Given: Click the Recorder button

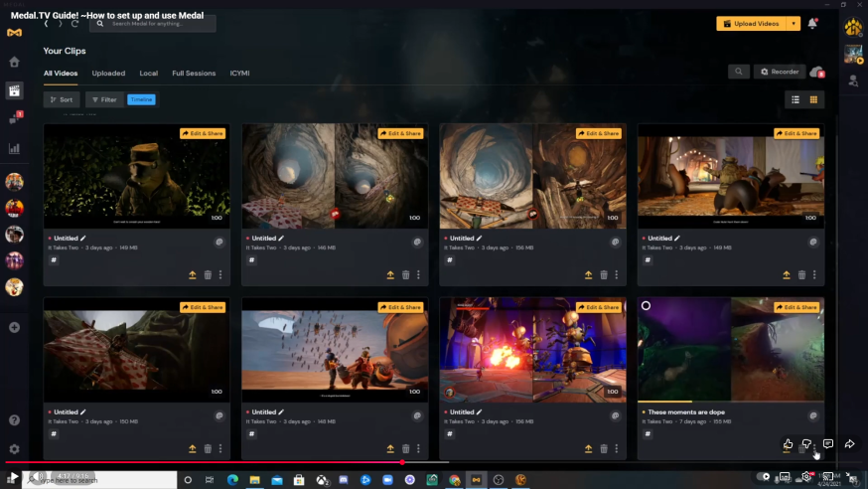Looking at the screenshot, I should pos(780,72).
